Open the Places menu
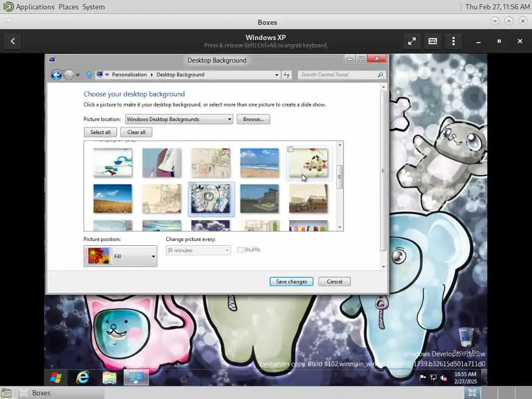 point(68,7)
